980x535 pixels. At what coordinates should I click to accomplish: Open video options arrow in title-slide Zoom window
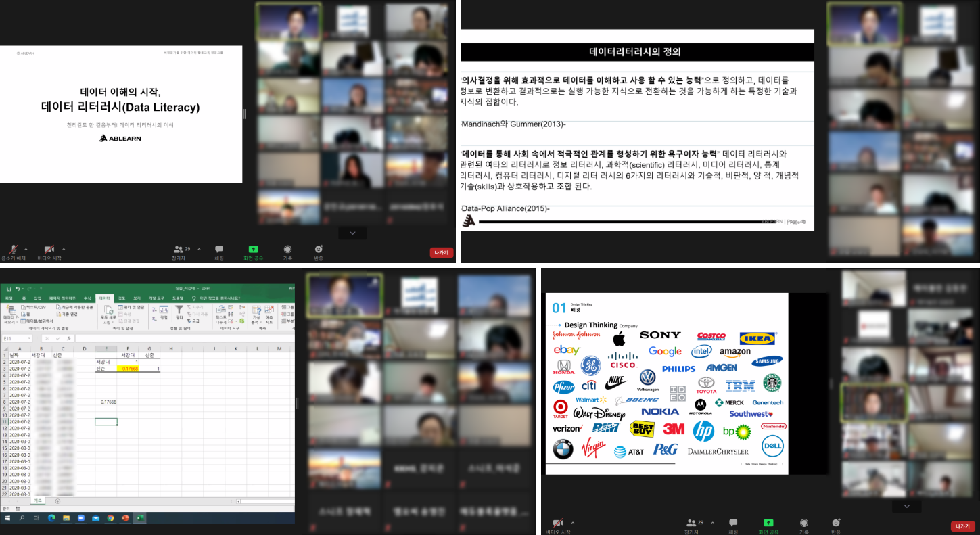coord(64,248)
